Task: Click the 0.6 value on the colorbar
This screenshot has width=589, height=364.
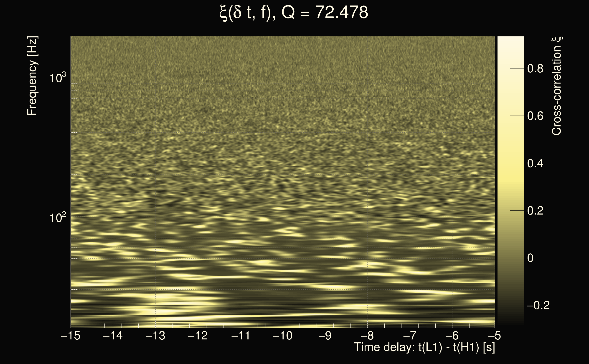Action: [x=535, y=116]
